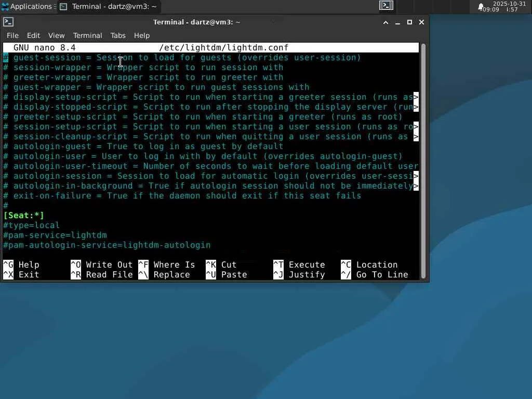
Task: Open the notification bell icon
Action: tap(481, 7)
